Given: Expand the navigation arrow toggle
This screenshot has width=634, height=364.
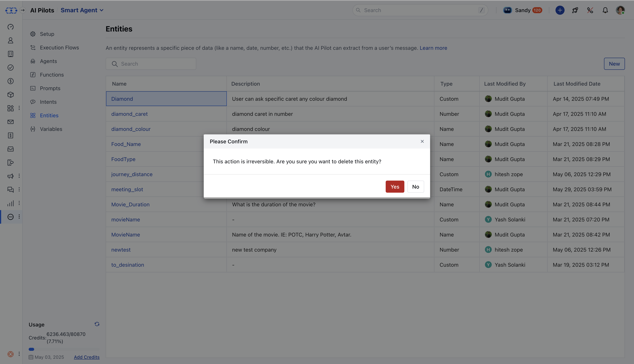Looking at the screenshot, I should tap(22, 10).
